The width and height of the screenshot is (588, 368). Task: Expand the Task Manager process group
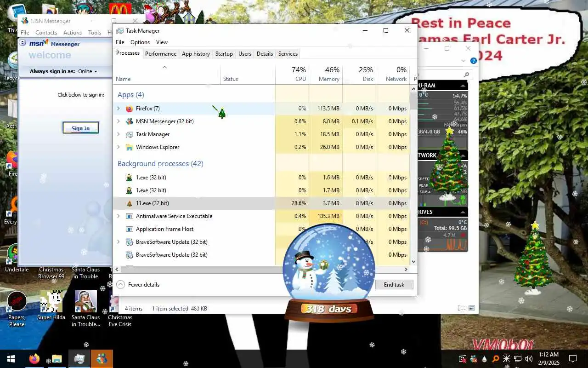point(119,134)
